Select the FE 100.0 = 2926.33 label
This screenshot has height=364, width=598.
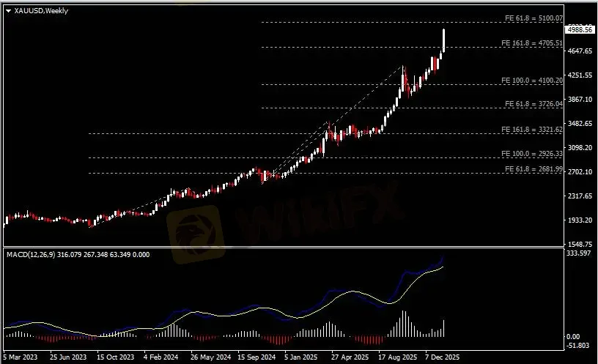[531, 154]
